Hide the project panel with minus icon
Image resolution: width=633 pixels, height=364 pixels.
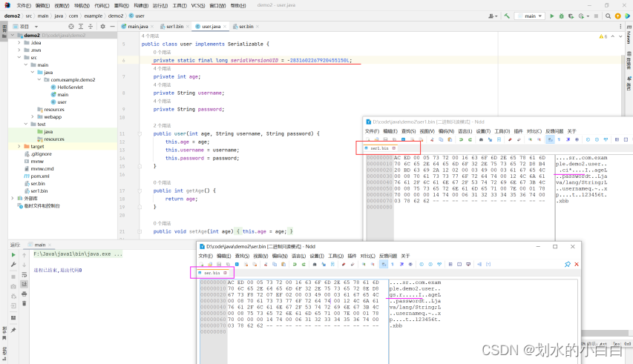coord(112,26)
